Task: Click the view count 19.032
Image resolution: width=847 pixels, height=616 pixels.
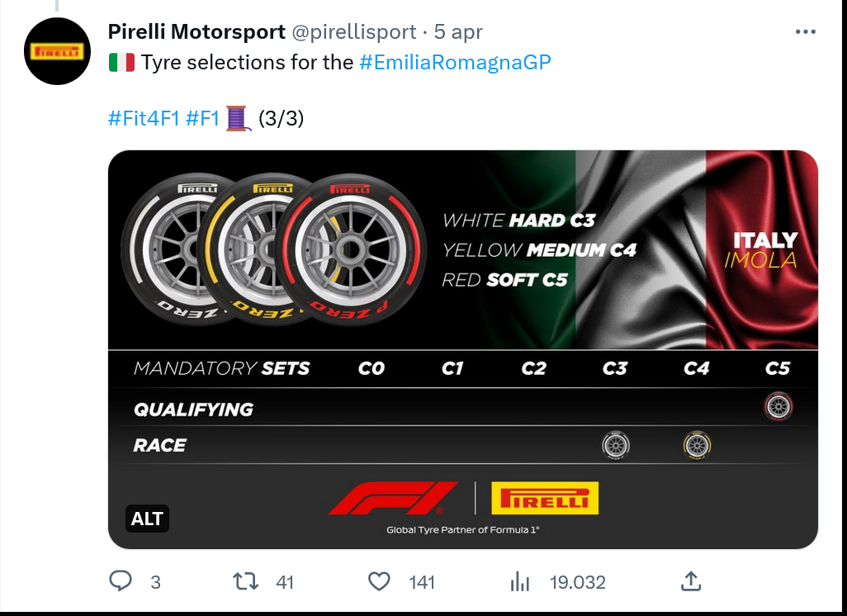Action: click(577, 582)
